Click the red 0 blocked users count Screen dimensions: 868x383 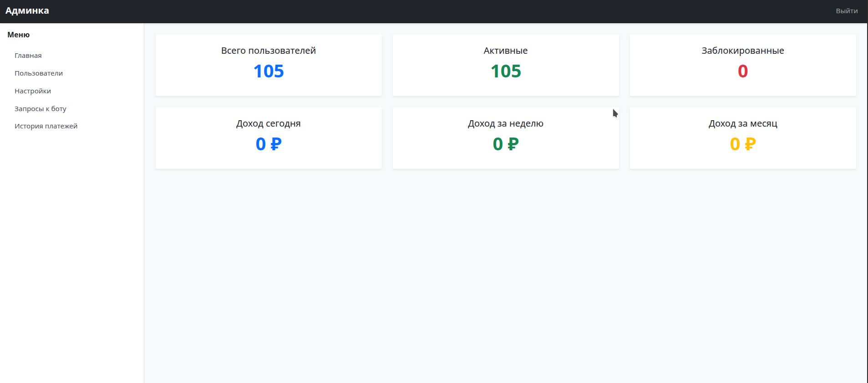point(743,71)
